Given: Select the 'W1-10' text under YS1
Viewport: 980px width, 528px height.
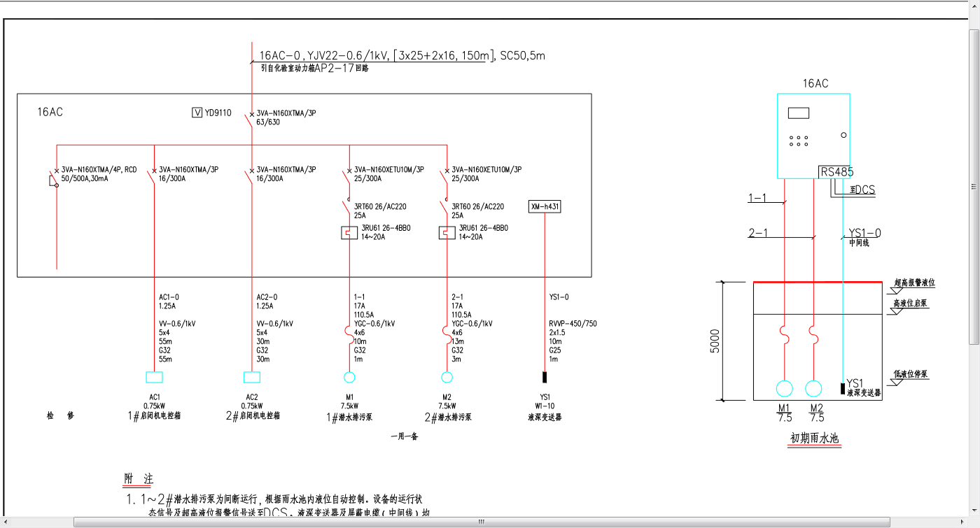Looking at the screenshot, I should click(x=545, y=406).
